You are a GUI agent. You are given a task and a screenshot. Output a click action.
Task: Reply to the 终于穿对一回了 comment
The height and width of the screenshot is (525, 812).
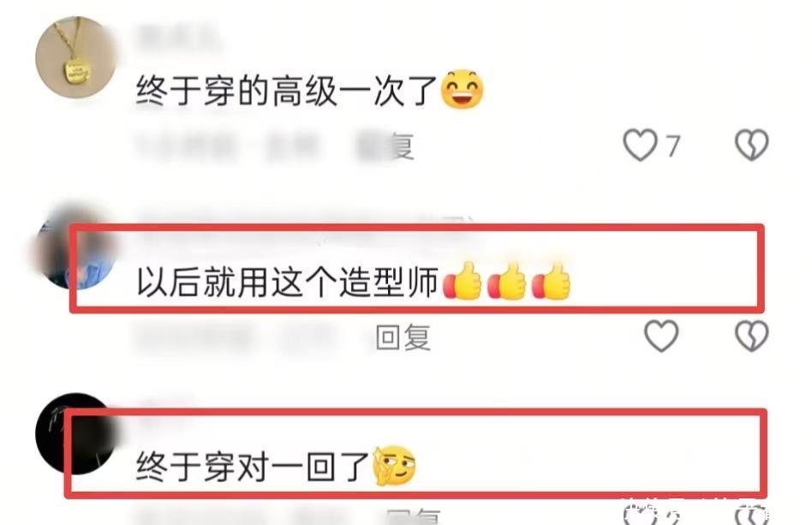(413, 516)
